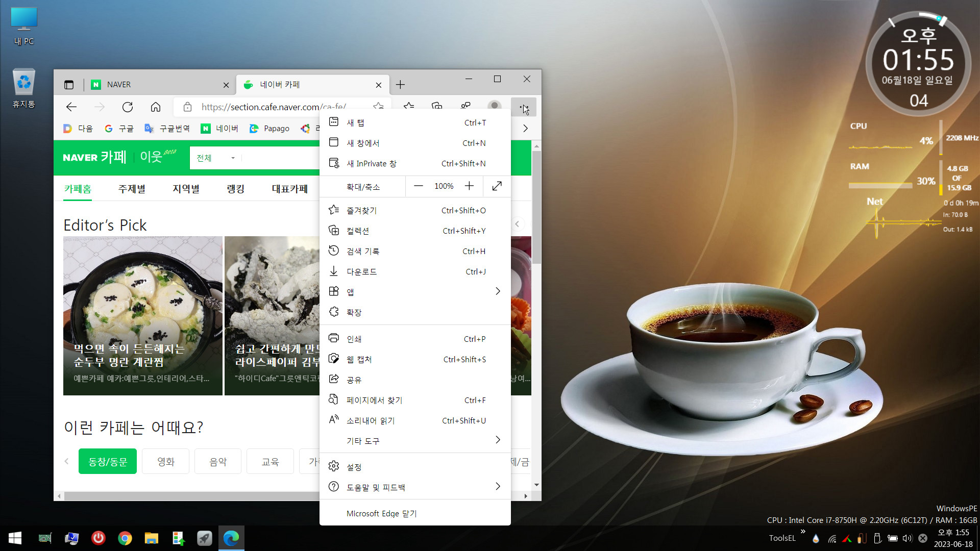Open the 순두부 명란 계란찜 thumbnail
Image resolution: width=980 pixels, height=551 pixels.
tap(143, 315)
